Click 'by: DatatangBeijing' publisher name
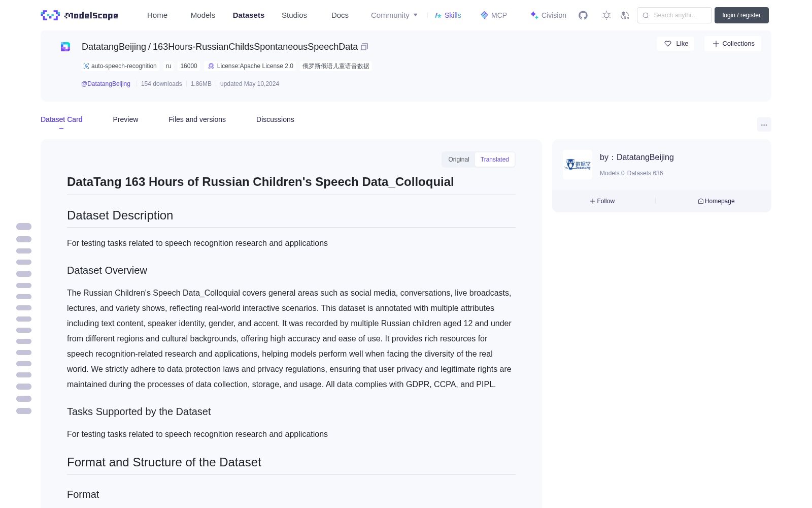The width and height of the screenshot is (812, 508). pyautogui.click(x=636, y=157)
